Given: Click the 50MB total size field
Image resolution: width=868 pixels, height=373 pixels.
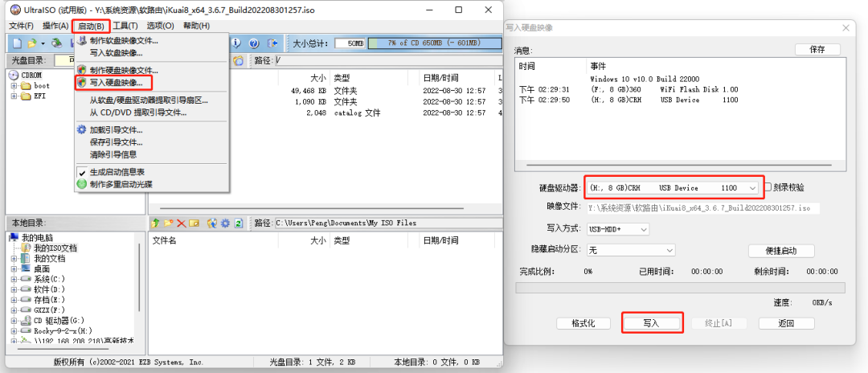Looking at the screenshot, I should pyautogui.click(x=350, y=43).
